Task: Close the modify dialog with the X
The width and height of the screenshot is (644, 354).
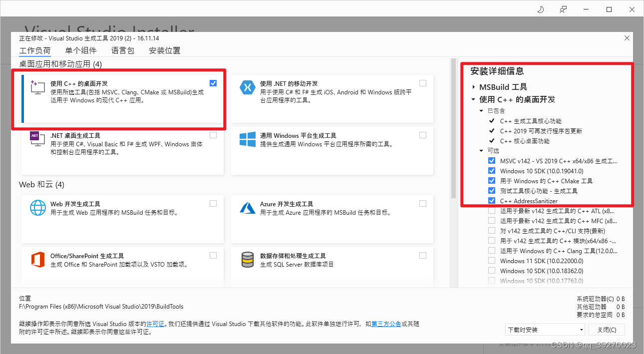Action: tap(627, 38)
